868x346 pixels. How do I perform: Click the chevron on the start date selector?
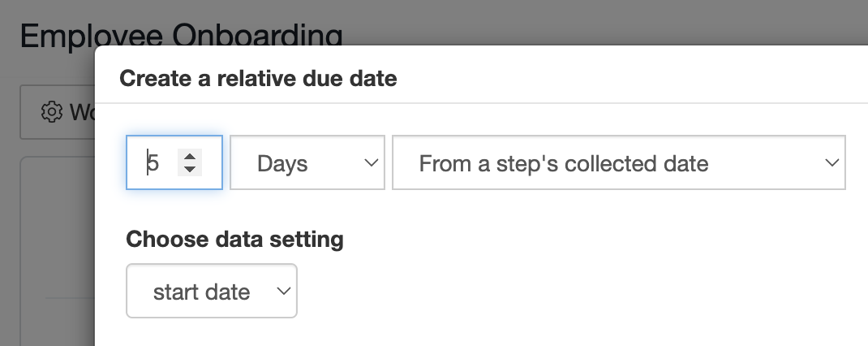pos(283,291)
